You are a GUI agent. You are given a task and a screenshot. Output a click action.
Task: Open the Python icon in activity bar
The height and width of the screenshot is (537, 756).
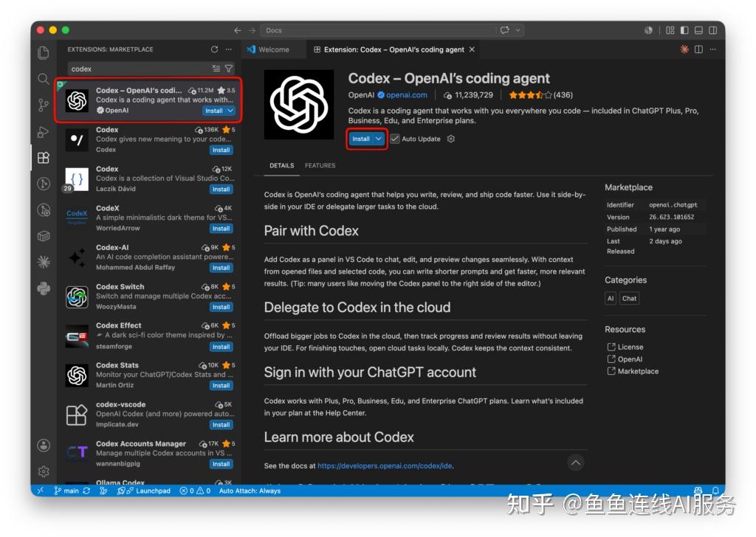click(44, 288)
